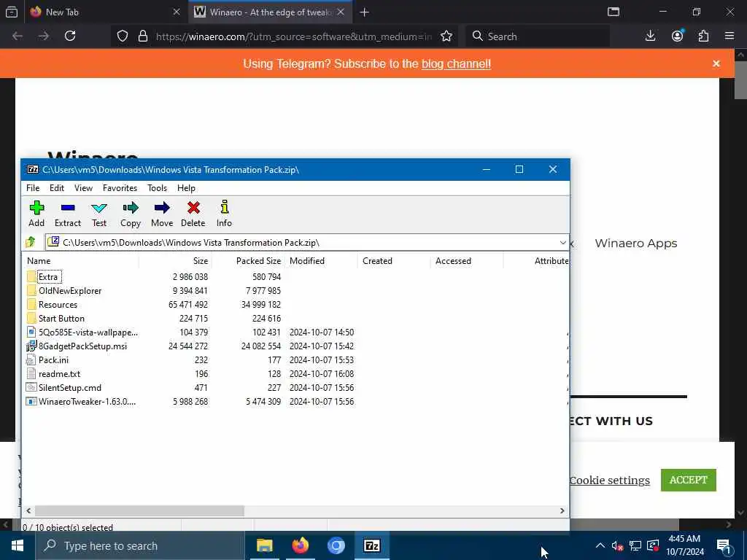Bookmark this page with the star icon
The width and height of the screenshot is (747, 560).
446,36
